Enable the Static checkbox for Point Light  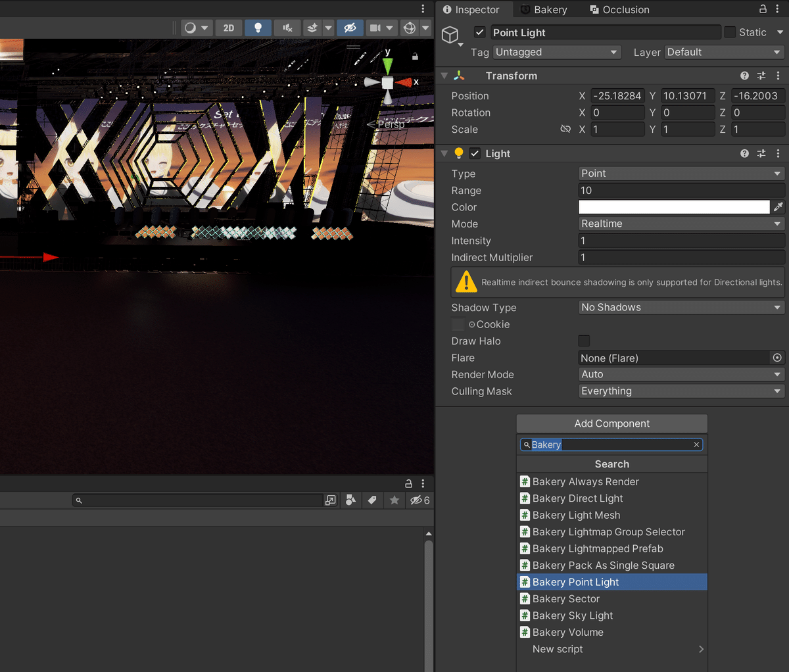point(729,32)
